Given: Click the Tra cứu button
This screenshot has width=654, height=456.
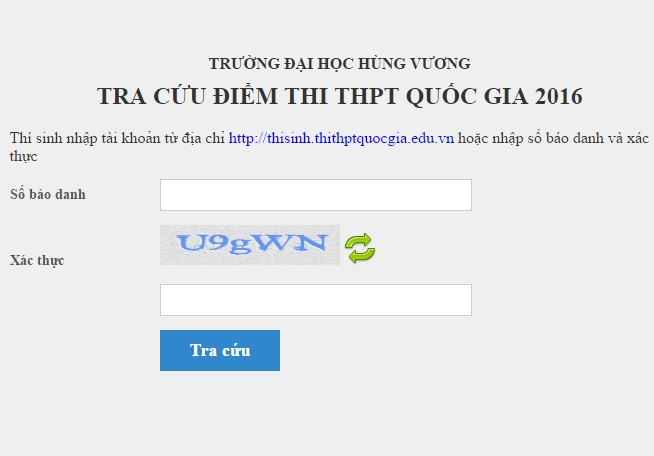Looking at the screenshot, I should pyautogui.click(x=220, y=350).
